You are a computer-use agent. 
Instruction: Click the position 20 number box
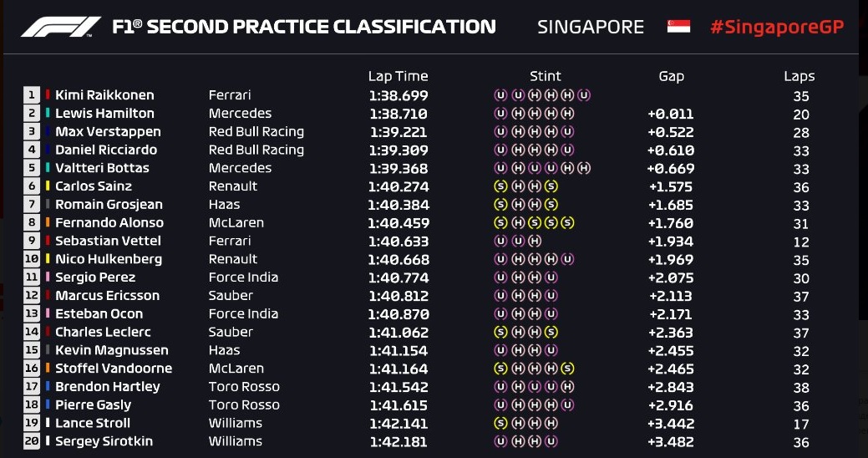tap(32, 441)
